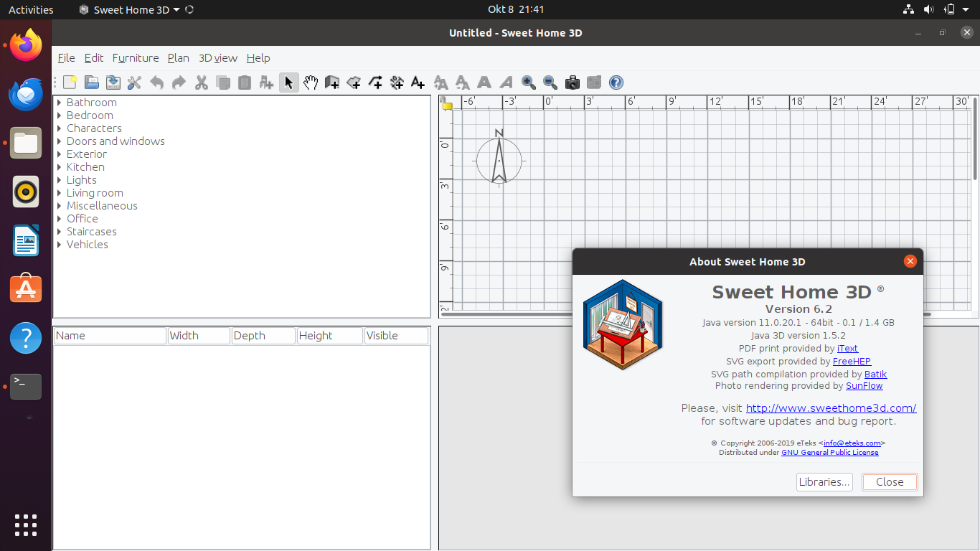Select the Staircases tree label

[92, 232]
